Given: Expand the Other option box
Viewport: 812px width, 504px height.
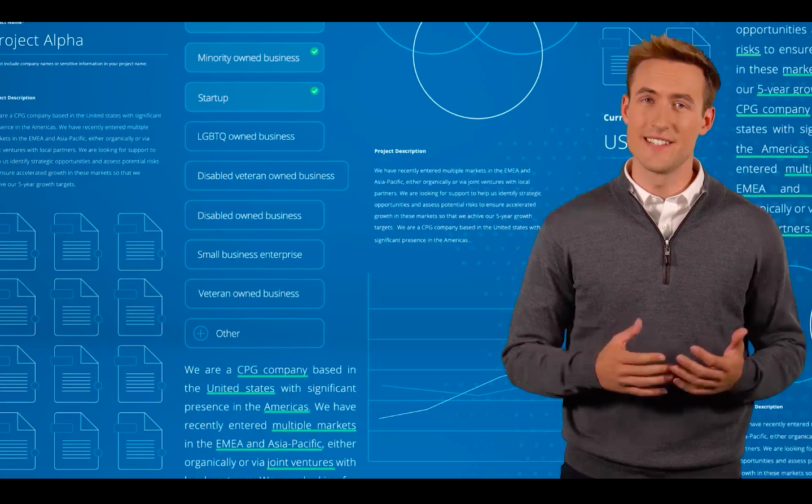Looking at the screenshot, I should [254, 333].
